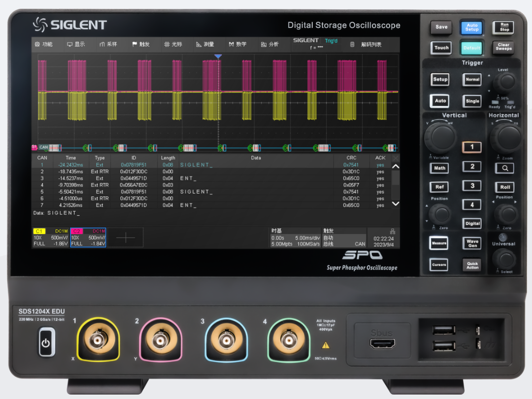Open the Math function button

coord(440,168)
